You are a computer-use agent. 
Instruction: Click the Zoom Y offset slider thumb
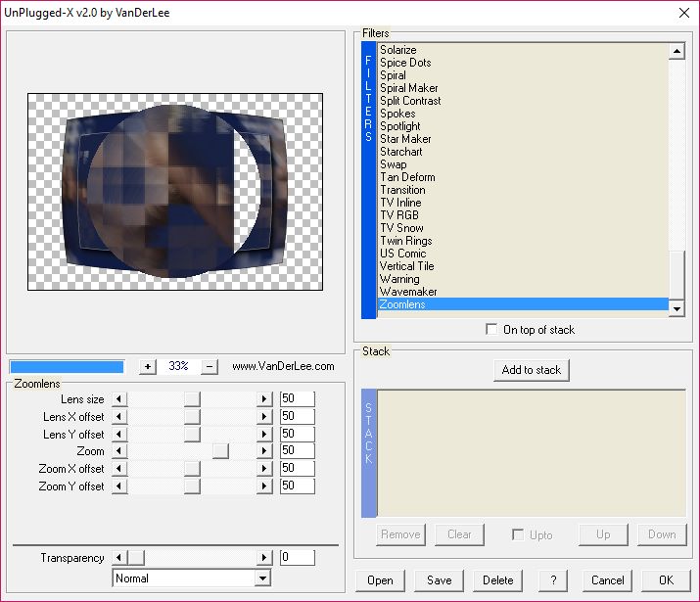pyautogui.click(x=192, y=486)
